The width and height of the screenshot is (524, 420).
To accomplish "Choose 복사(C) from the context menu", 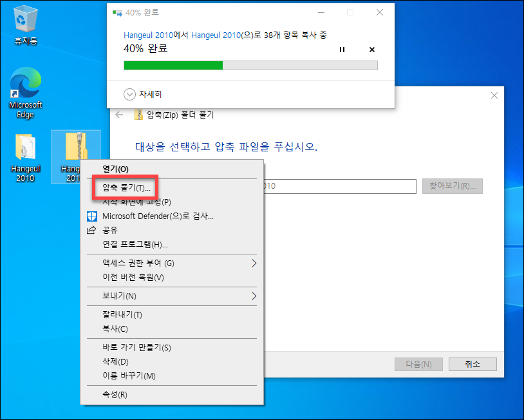I will [x=172, y=329].
